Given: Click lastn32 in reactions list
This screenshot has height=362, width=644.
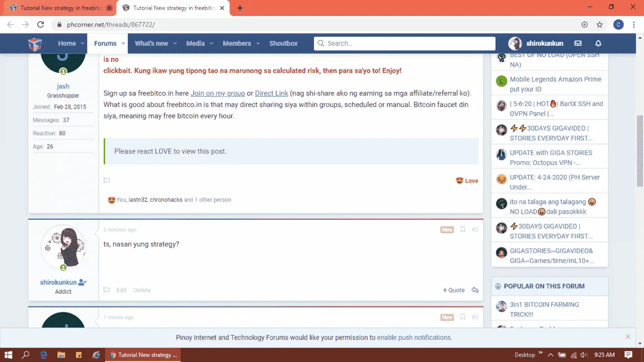Looking at the screenshot, I should [x=138, y=200].
